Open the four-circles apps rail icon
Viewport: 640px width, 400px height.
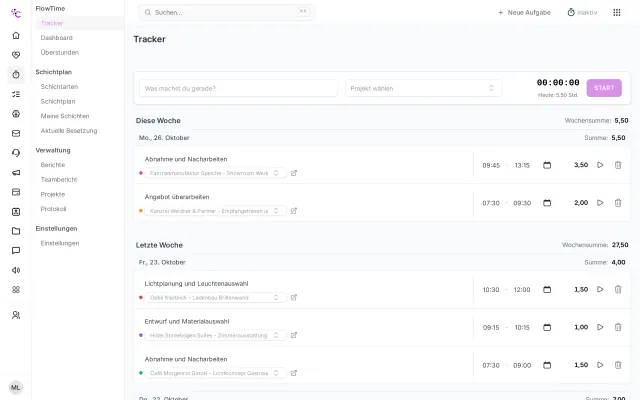(16, 290)
